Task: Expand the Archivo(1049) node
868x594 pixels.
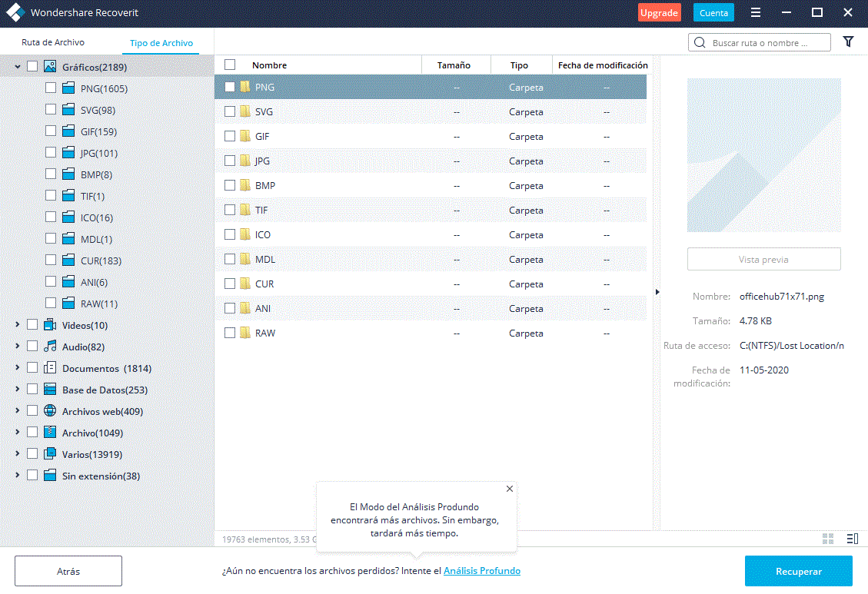Action: [x=18, y=432]
